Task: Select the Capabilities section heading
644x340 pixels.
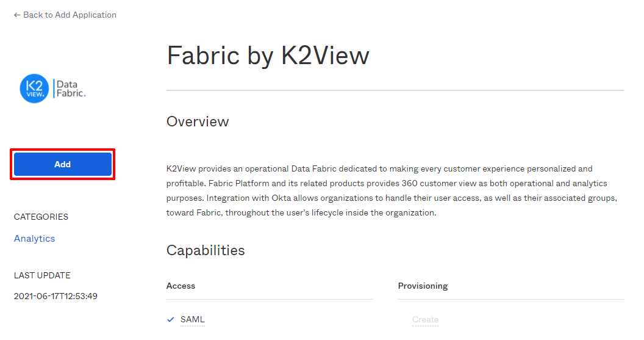Action: 206,250
